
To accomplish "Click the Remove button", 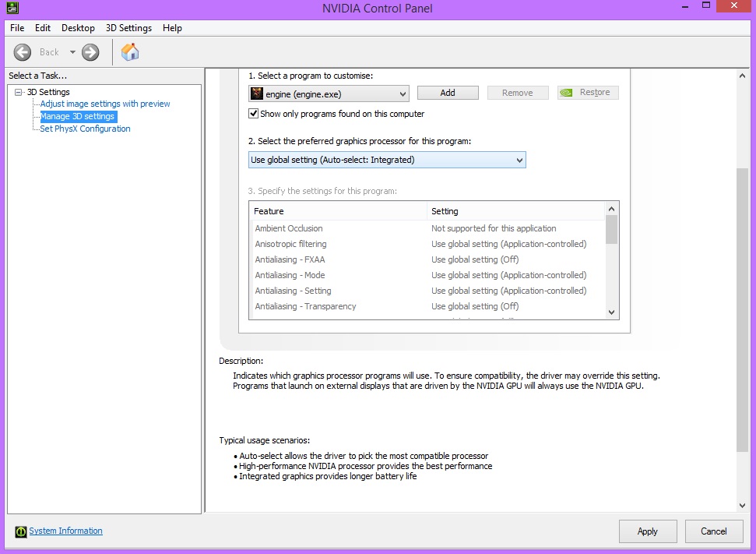I will [x=518, y=93].
